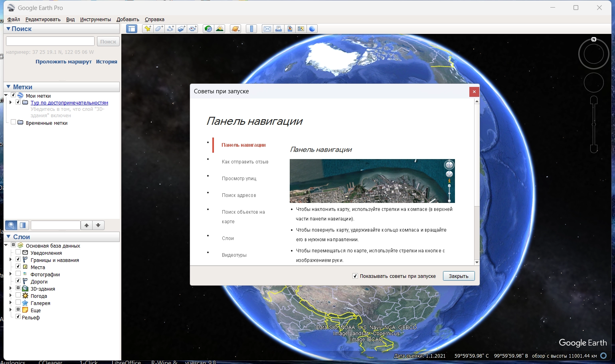Open the Проложить маршрут link
This screenshot has height=364, width=615.
tap(63, 61)
